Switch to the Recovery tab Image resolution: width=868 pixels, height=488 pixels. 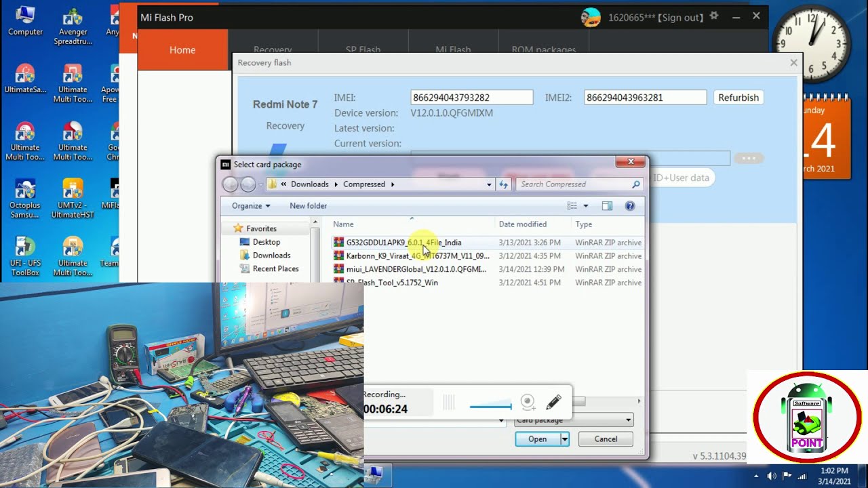[x=273, y=50]
